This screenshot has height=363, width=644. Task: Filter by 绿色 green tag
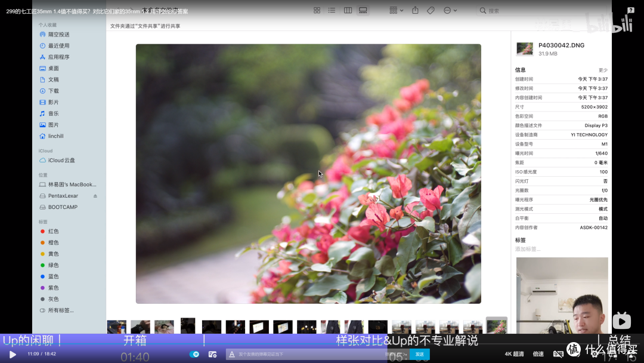click(x=49, y=265)
